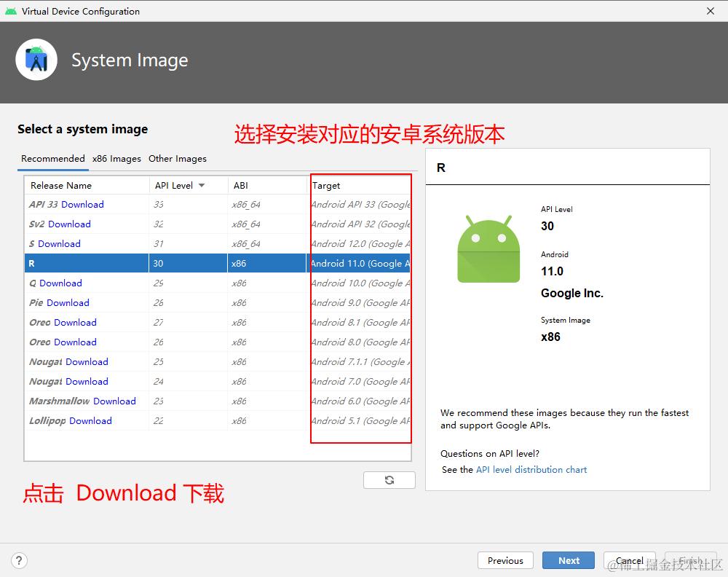
Task: Click the 'Android 8.1 (Google AP' target cell
Action: tap(358, 323)
